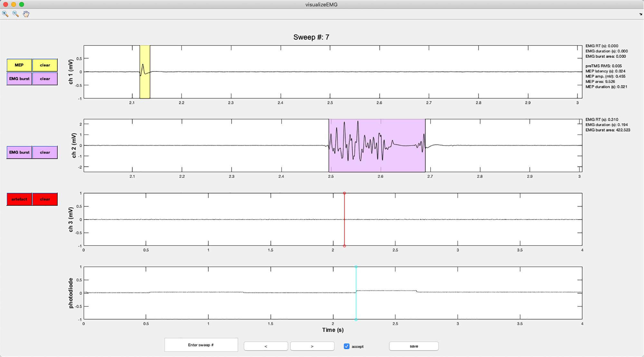Click the EMG burst button for ch 1
This screenshot has height=357, width=644.
pos(19,79)
